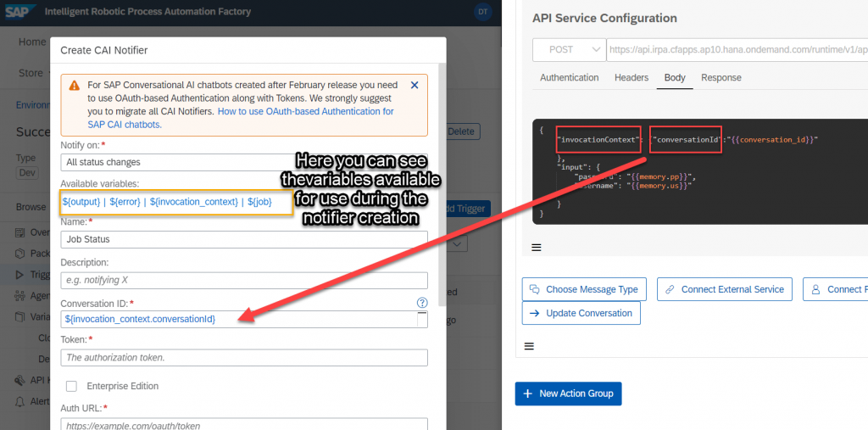
Task: Open the DT user avatar menu
Action: point(483,12)
